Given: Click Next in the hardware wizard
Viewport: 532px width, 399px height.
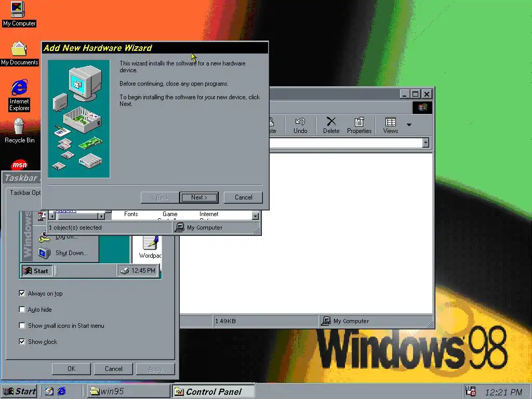Looking at the screenshot, I should tap(199, 197).
